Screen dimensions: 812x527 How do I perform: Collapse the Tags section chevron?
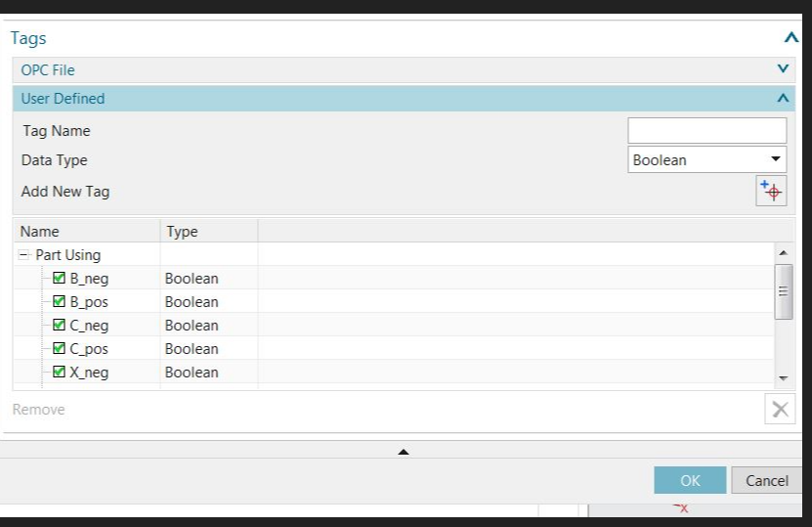click(x=791, y=37)
